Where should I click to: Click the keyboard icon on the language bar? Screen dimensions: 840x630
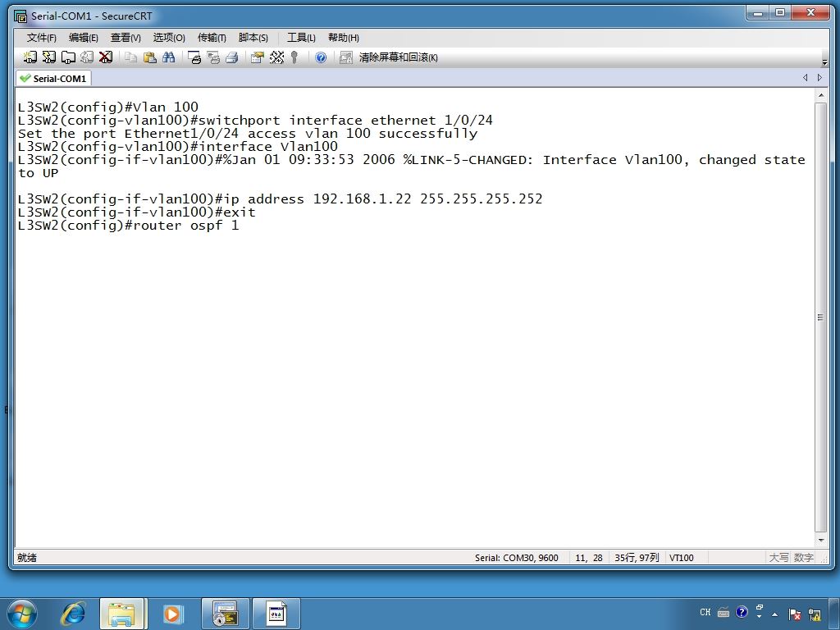(x=724, y=612)
